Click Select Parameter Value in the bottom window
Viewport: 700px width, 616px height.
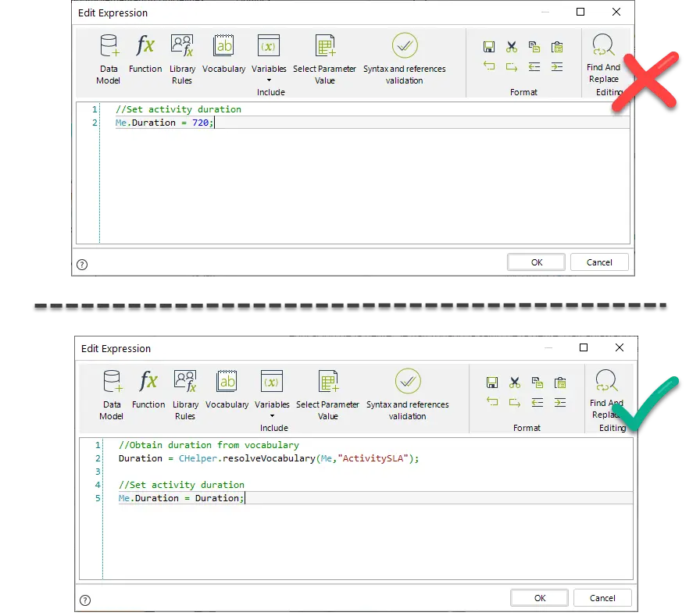327,395
